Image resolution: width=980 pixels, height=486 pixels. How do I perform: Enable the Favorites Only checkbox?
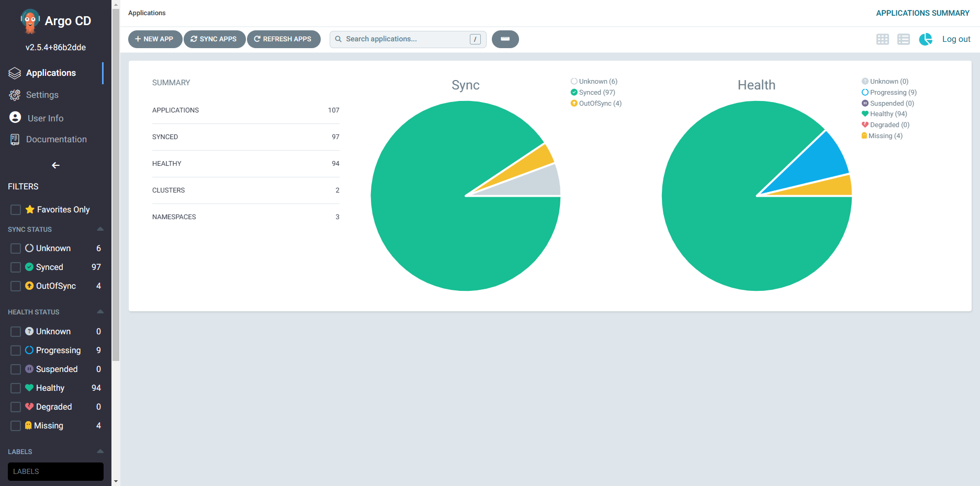pyautogui.click(x=16, y=210)
